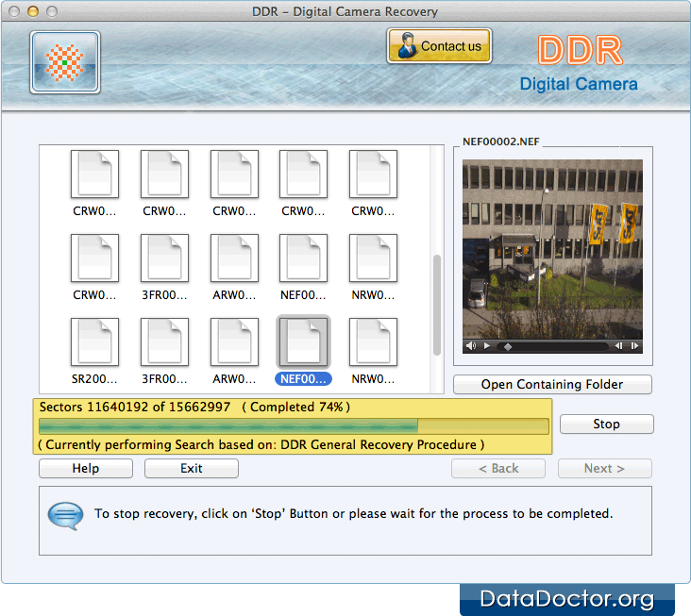Click the DDR application logo icon
Viewport: 691px width, 616px height.
pos(65,62)
